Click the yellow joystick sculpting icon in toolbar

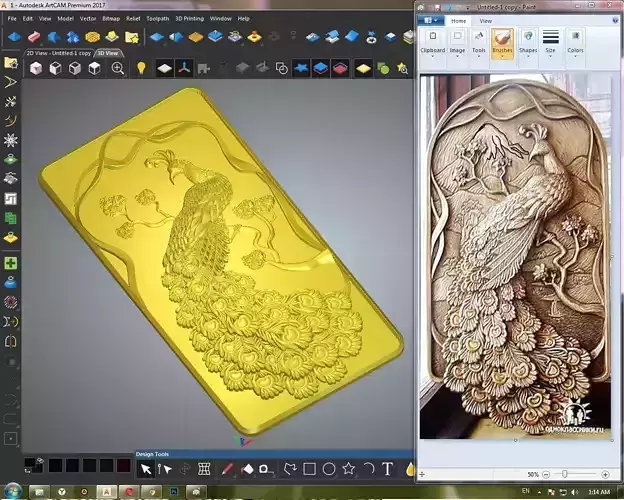[254, 37]
